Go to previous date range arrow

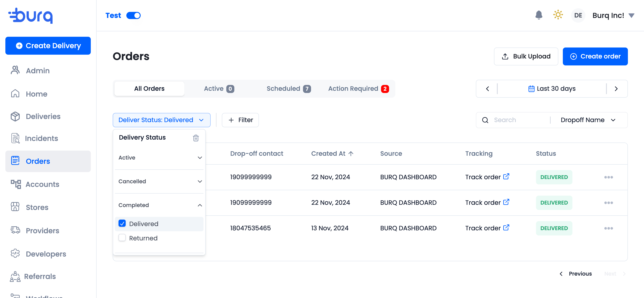(x=487, y=89)
